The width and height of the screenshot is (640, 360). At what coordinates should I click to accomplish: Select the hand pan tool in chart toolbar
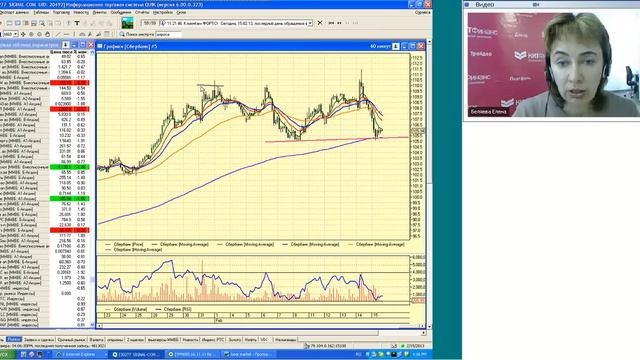[48, 34]
